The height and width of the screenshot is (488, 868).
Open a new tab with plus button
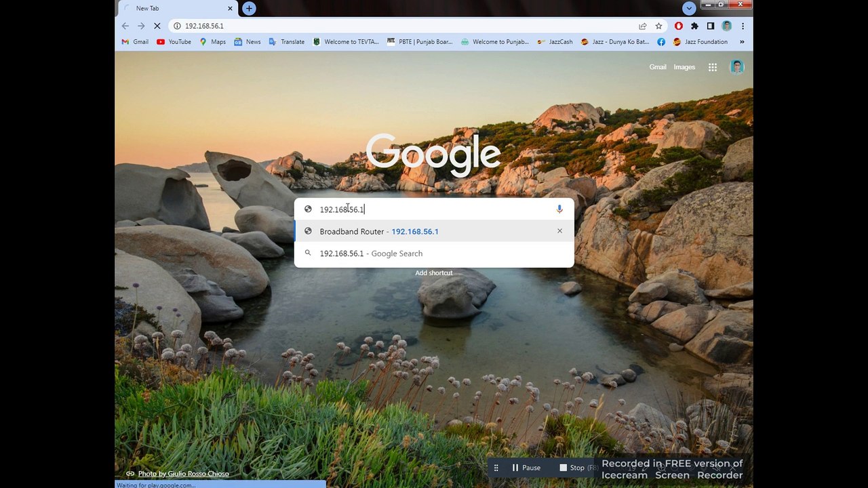pyautogui.click(x=249, y=8)
